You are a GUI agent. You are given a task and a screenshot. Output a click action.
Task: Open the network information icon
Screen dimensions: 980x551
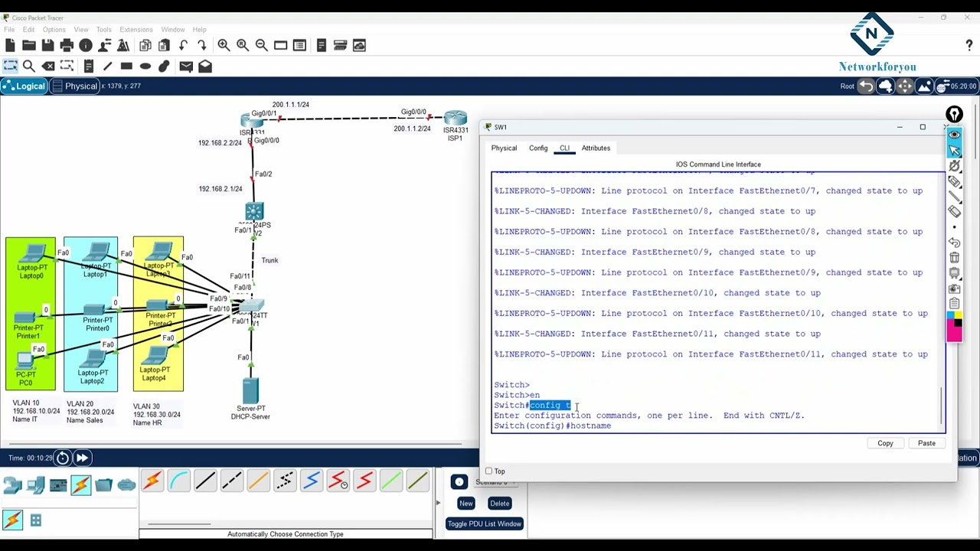point(86,45)
